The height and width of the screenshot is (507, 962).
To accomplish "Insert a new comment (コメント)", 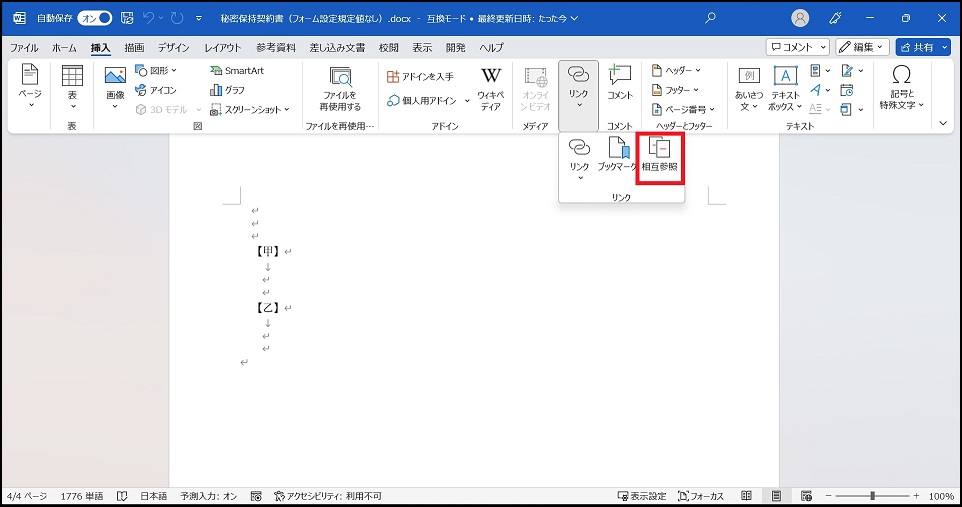I will (x=620, y=84).
